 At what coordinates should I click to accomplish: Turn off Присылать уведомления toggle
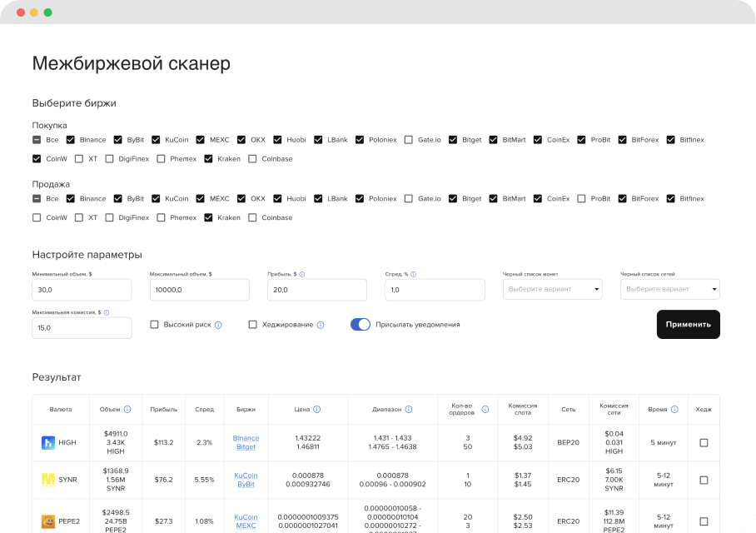coord(360,325)
